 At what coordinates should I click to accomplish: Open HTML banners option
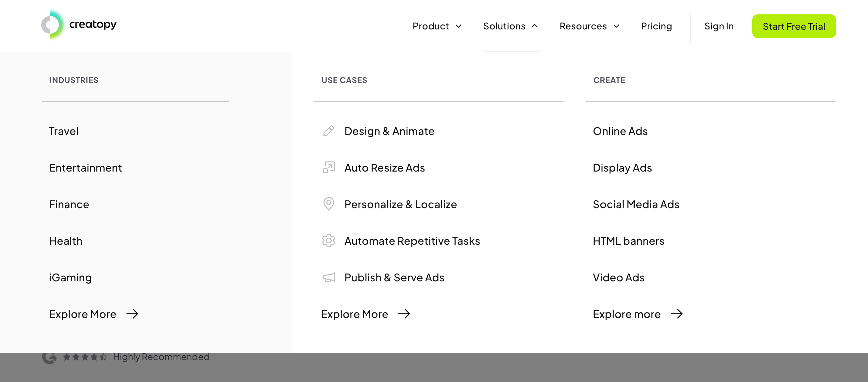[x=628, y=241]
